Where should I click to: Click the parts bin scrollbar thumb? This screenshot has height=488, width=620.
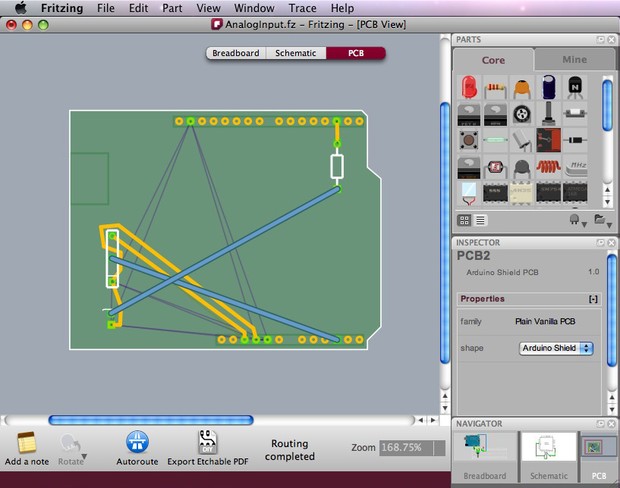coord(608,105)
